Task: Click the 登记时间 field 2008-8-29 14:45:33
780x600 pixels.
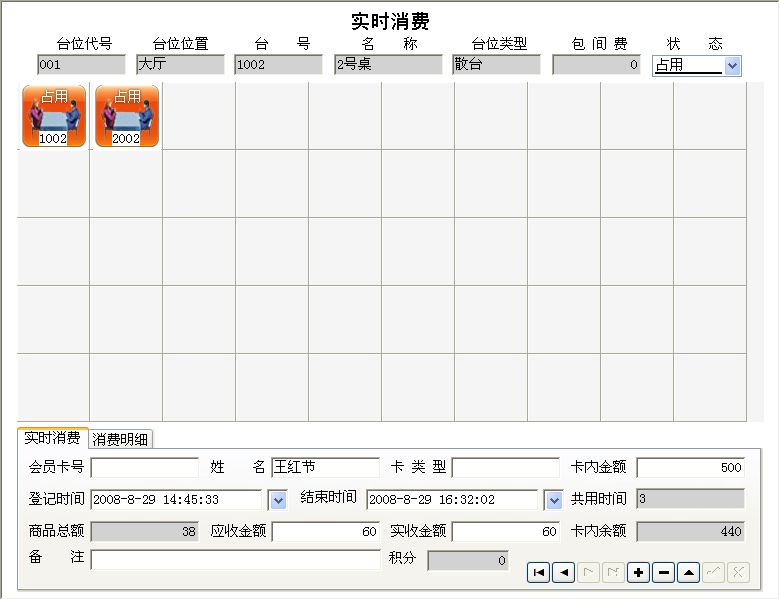Action: (x=176, y=500)
